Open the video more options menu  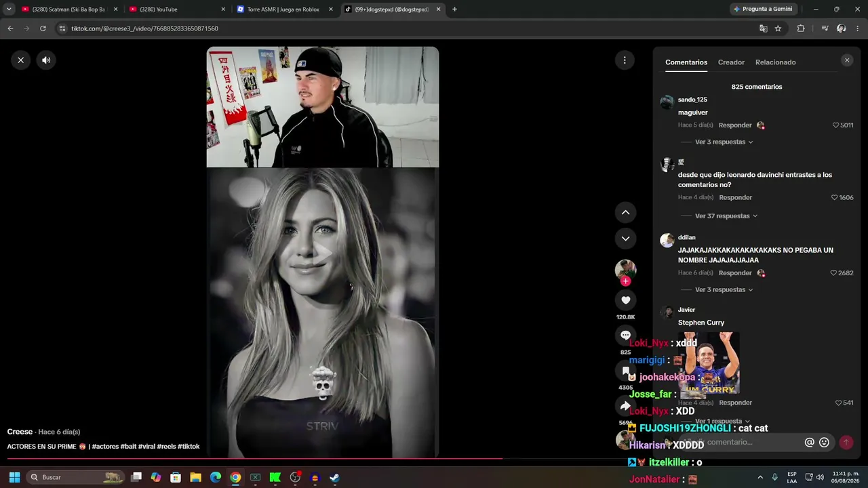625,60
